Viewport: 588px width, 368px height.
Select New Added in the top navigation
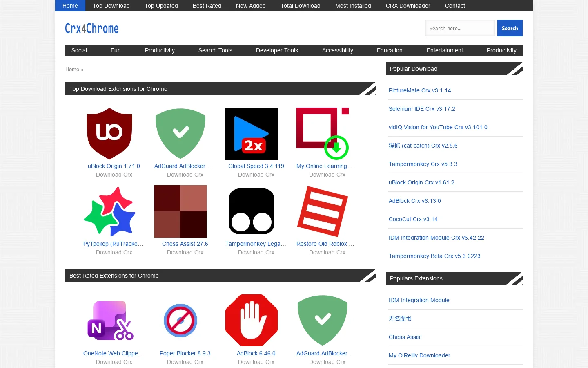click(251, 6)
